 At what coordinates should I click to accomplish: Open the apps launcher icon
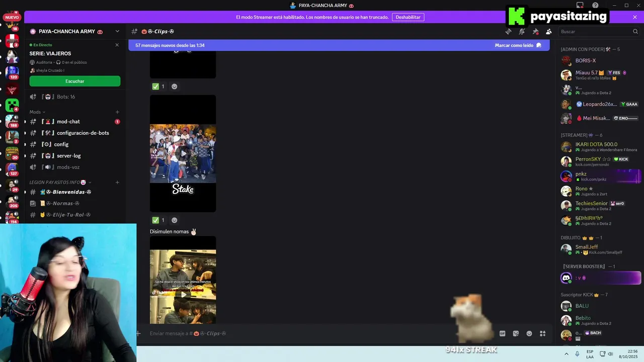click(x=542, y=333)
